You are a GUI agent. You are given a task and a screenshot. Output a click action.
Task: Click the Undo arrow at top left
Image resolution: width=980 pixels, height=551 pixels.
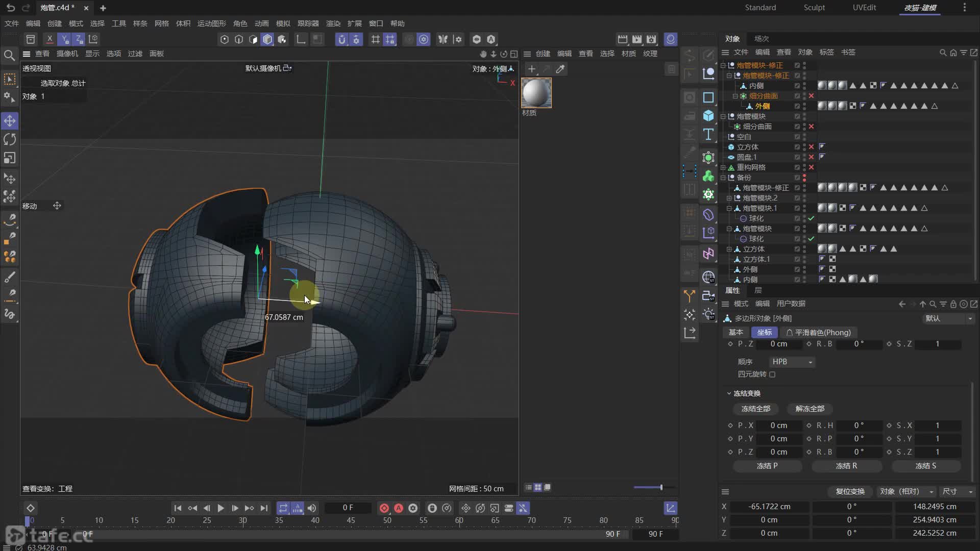pos(10,8)
